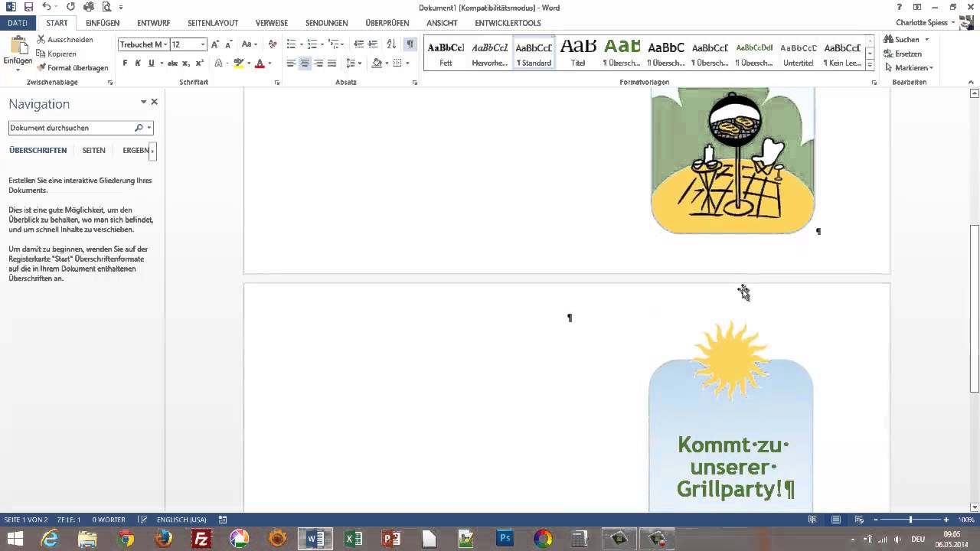Image resolution: width=980 pixels, height=551 pixels.
Task: Show ÜBERSCHRIFTEN in Navigation pane
Action: click(x=38, y=151)
